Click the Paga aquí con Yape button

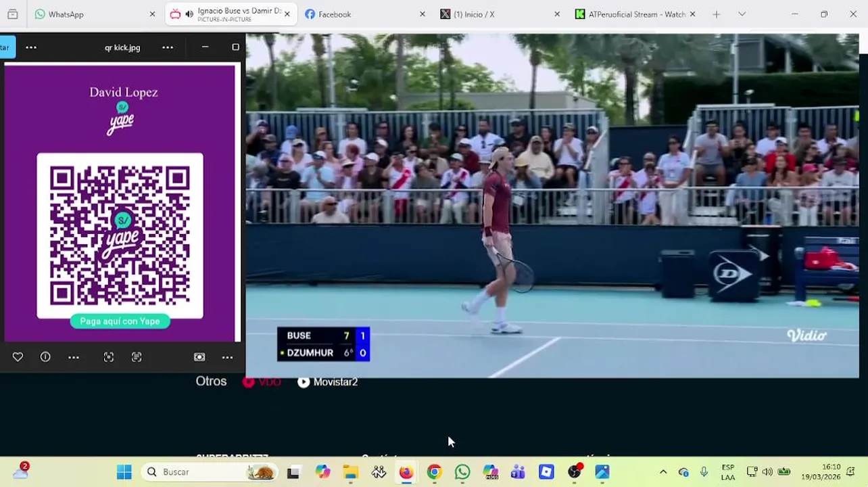(120, 321)
